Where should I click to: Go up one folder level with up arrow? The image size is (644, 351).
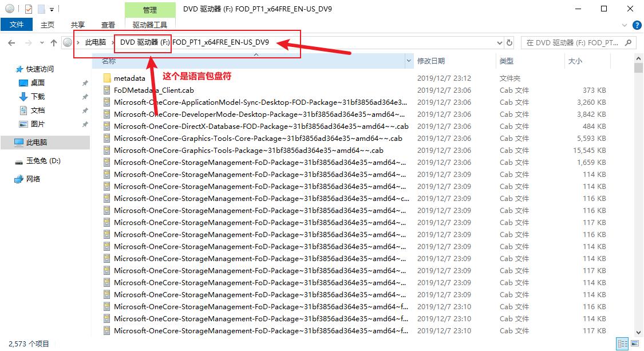54,43
